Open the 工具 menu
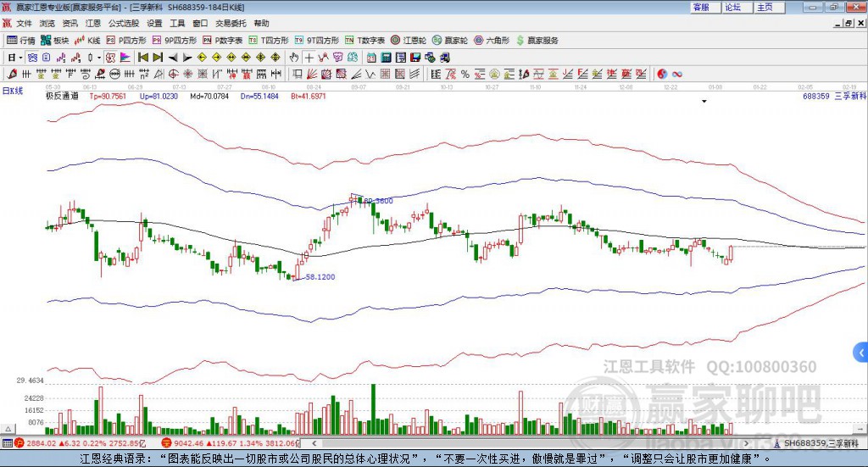 point(177,23)
